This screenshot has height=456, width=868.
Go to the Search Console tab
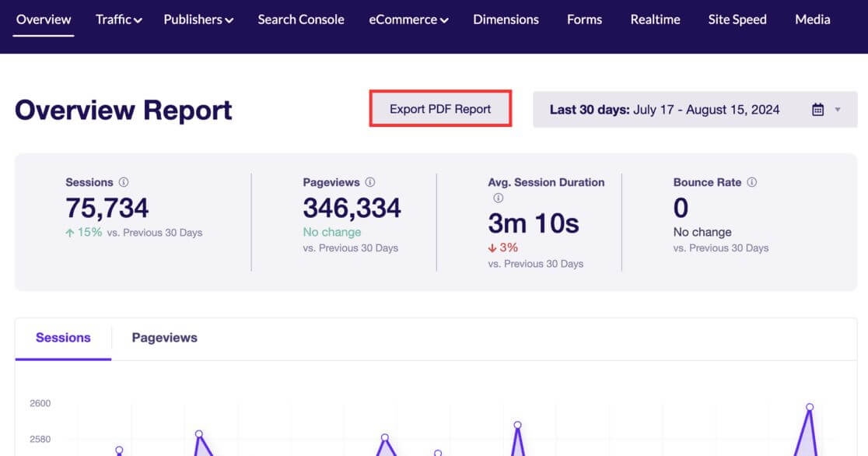point(300,19)
